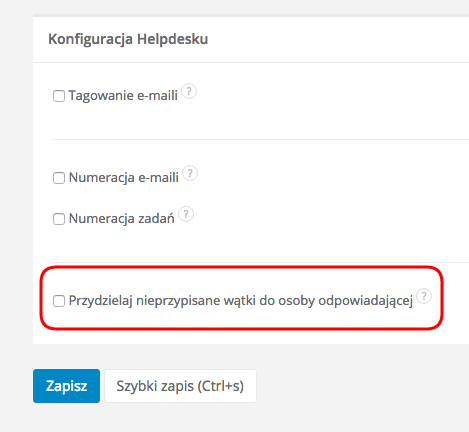Click grey page background beneath Zapisz button
Screen dimensions: 469x432
(66, 417)
